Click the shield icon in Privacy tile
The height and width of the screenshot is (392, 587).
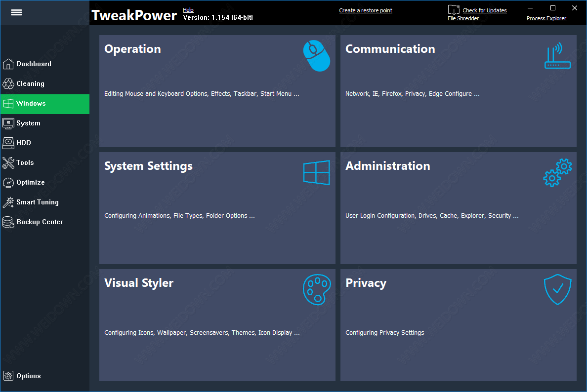[x=558, y=289]
